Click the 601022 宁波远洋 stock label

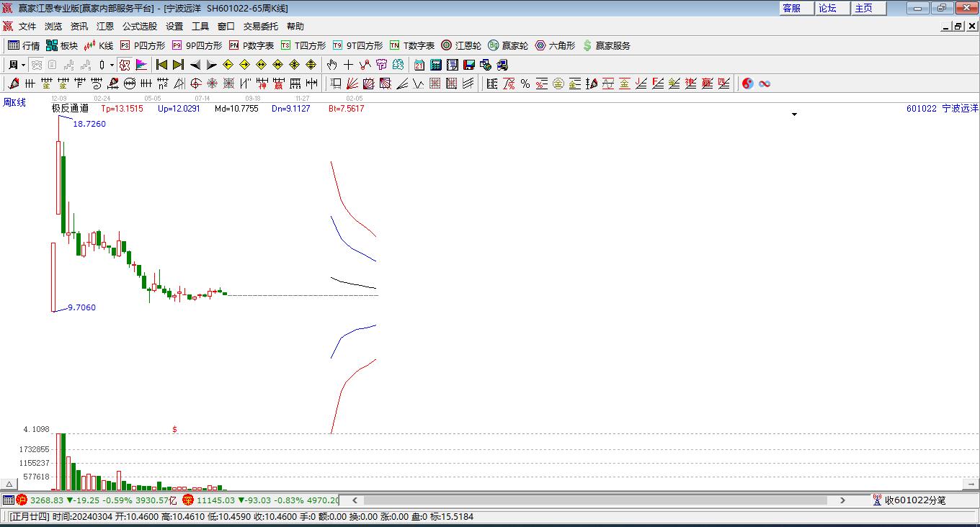[943, 109]
